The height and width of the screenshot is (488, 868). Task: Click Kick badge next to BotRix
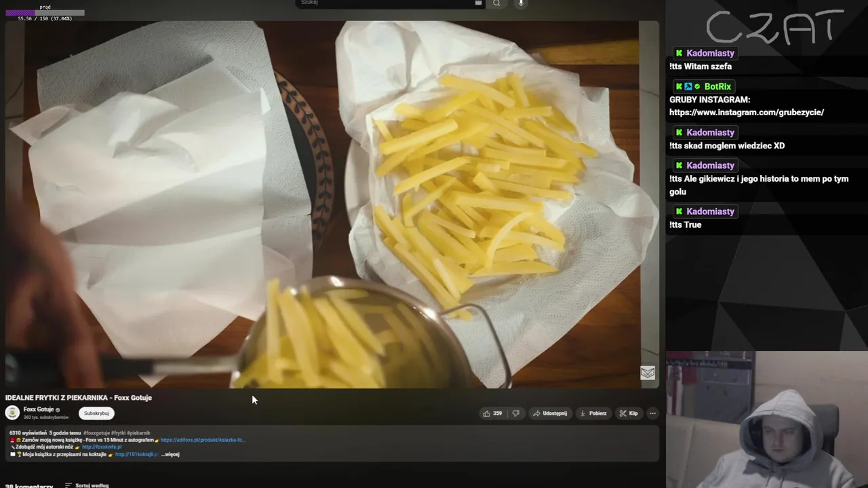tap(679, 87)
